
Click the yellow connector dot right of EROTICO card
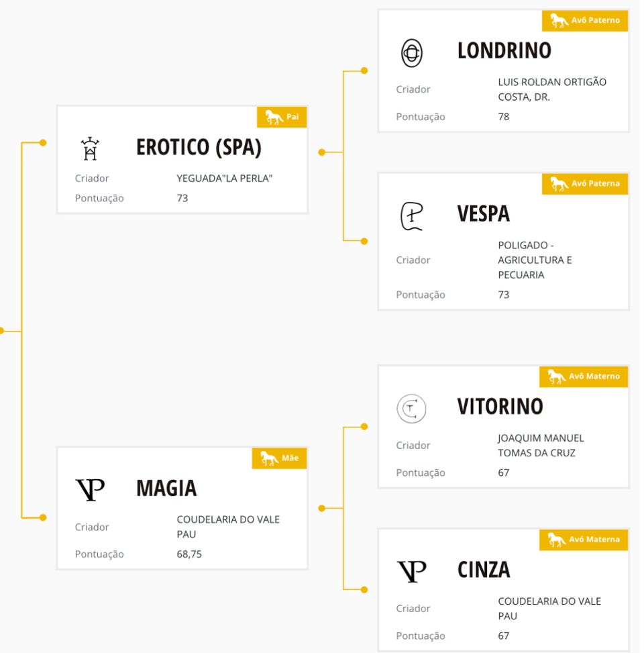click(321, 152)
